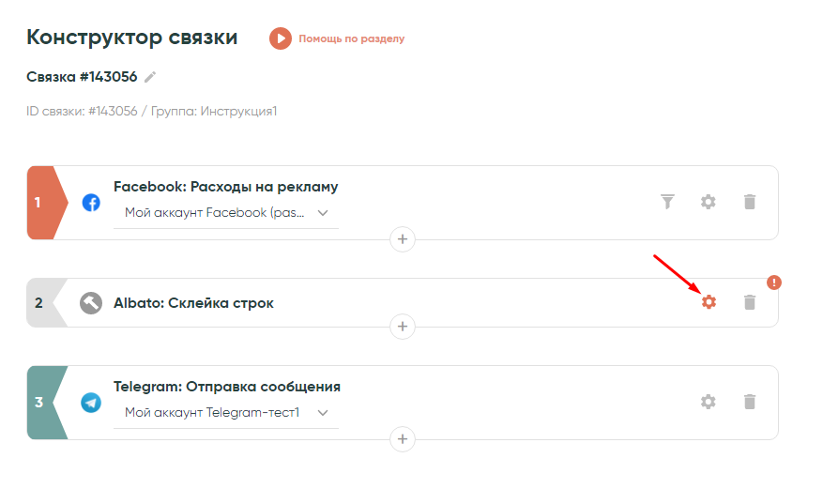Open the Помощь по разделу link
Screen dimensions: 823x504
click(x=351, y=38)
